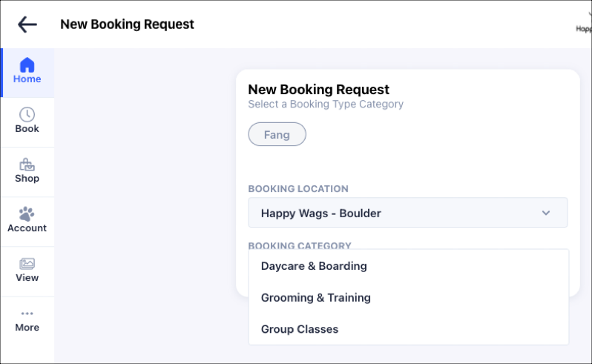Image resolution: width=592 pixels, height=364 pixels.
Task: Select the Account paw print icon
Action: pyautogui.click(x=27, y=214)
